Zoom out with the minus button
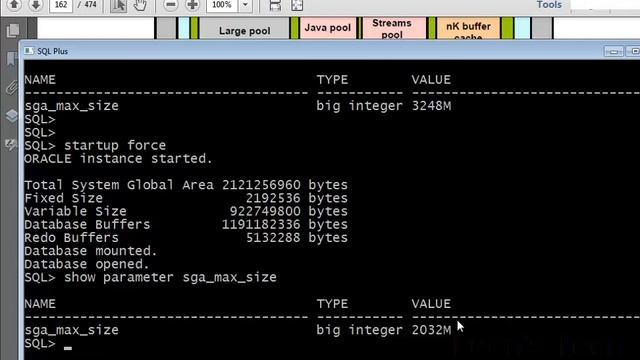The width and height of the screenshot is (640, 360). pos(171,5)
